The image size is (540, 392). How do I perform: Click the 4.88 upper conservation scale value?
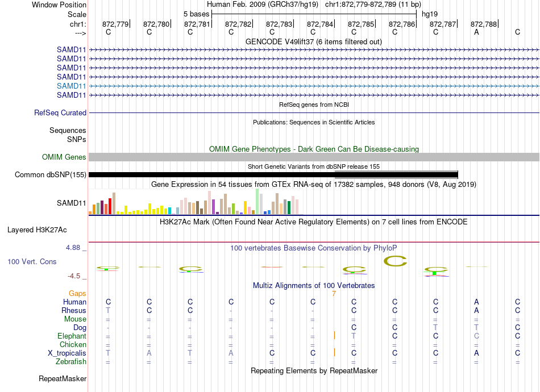(x=73, y=248)
